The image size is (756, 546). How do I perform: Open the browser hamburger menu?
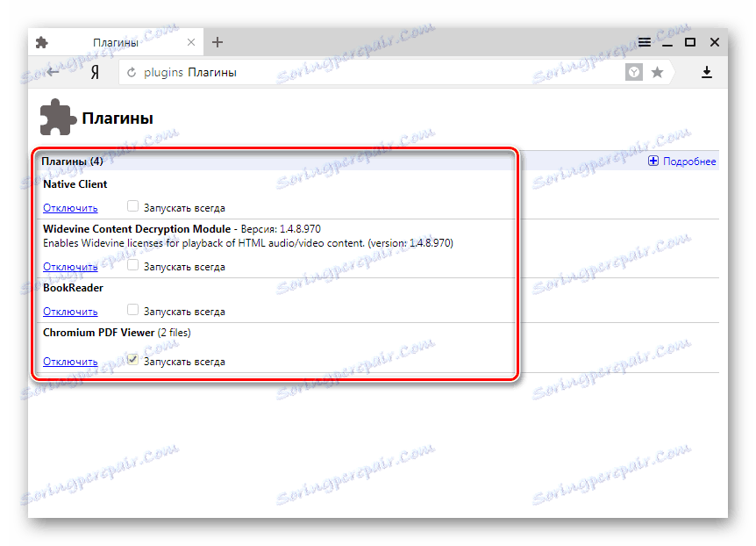[x=645, y=42]
